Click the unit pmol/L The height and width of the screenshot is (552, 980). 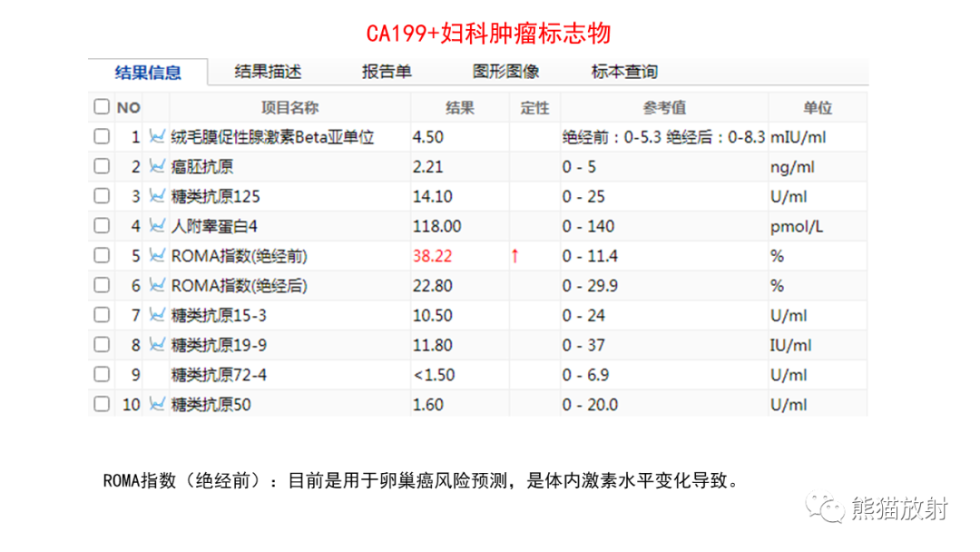[797, 227]
